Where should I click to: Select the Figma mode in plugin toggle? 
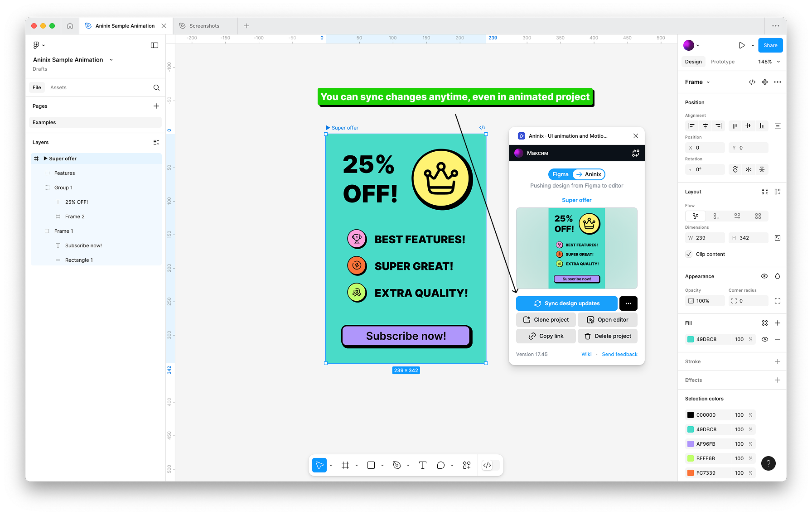[561, 174]
